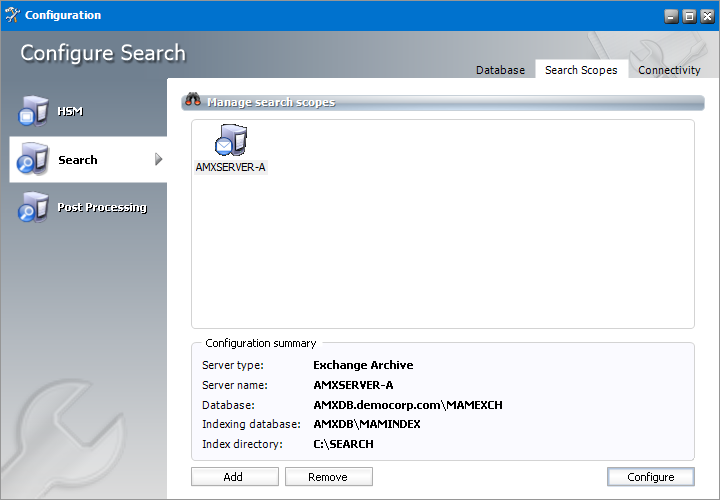Switch to the Database tab
This screenshot has width=720, height=500.
[500, 70]
